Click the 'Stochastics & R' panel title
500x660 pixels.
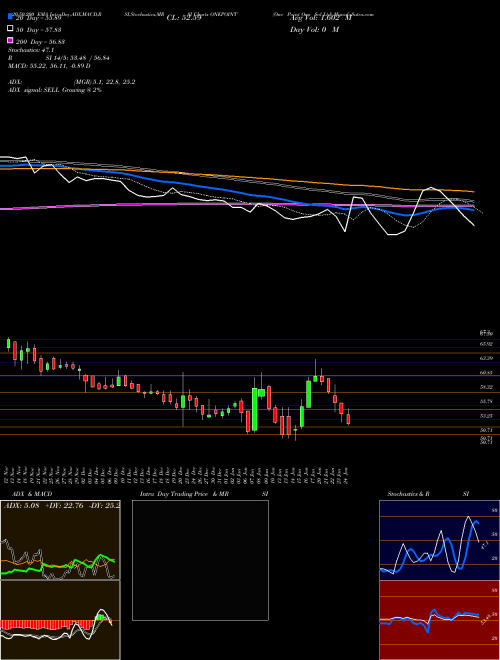tap(408, 494)
